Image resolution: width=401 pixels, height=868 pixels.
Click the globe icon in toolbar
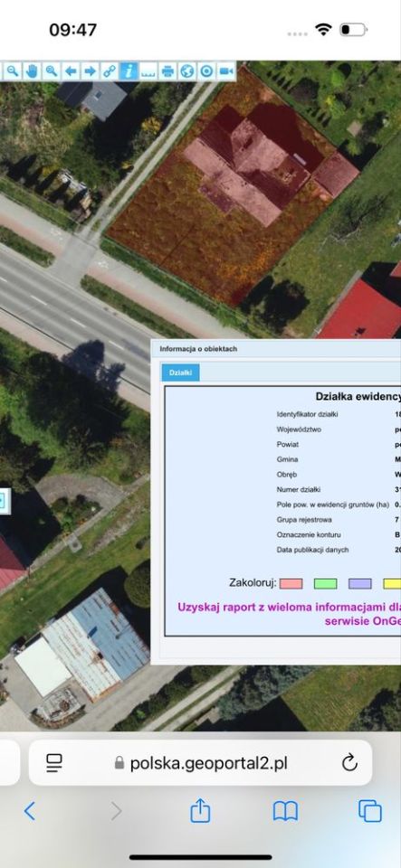[x=187, y=71]
